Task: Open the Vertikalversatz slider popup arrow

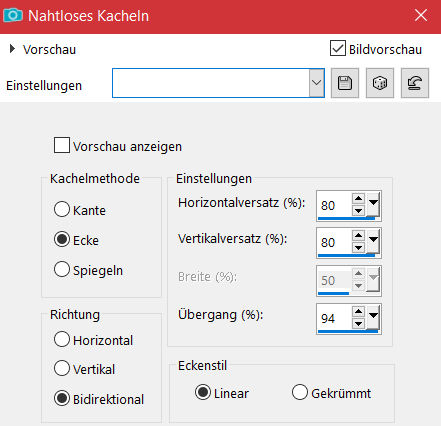Action: click(x=373, y=240)
